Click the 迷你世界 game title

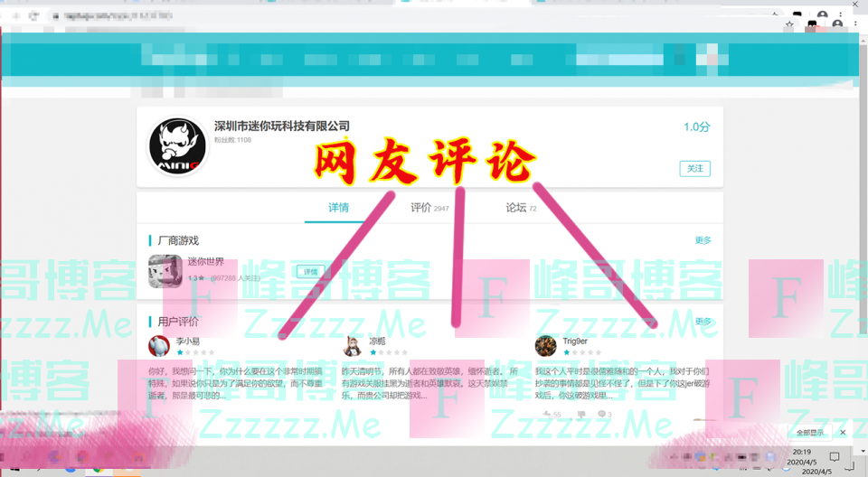pyautogui.click(x=206, y=261)
